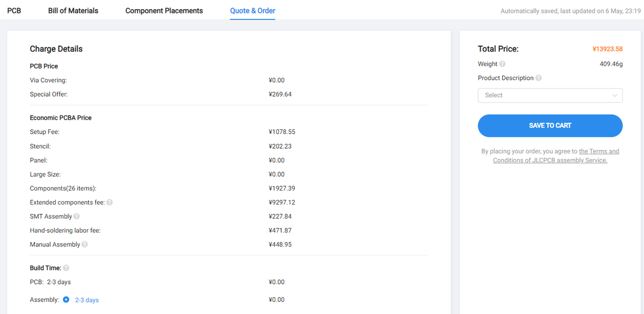Viewport: 644px width, 314px height.
Task: Click the PCB: 2-3 days text
Action: pyautogui.click(x=50, y=282)
